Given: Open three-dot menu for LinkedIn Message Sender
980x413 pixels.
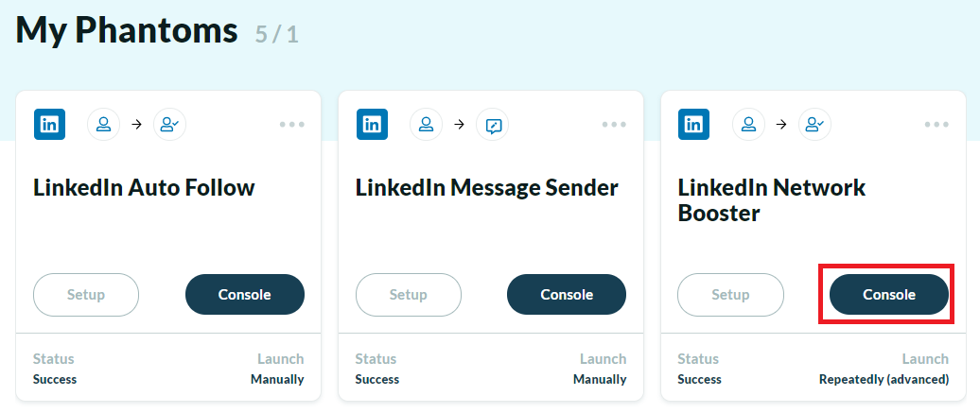Looking at the screenshot, I should point(614,125).
